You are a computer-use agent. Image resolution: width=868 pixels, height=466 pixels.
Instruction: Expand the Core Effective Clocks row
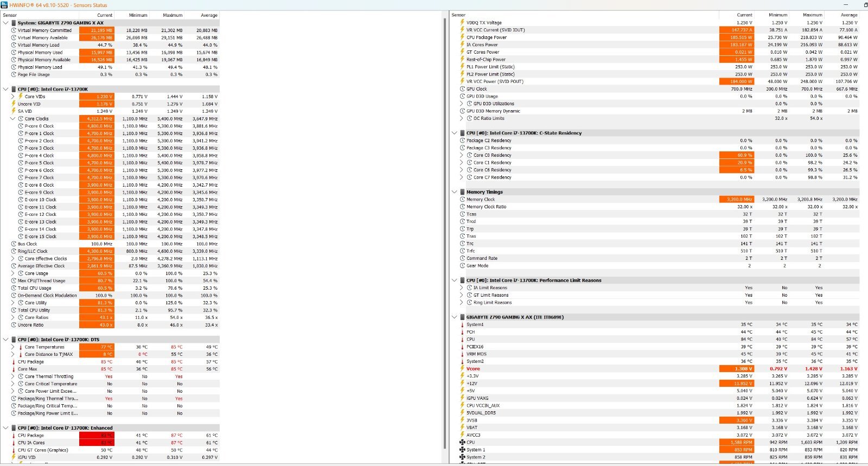coord(13,259)
